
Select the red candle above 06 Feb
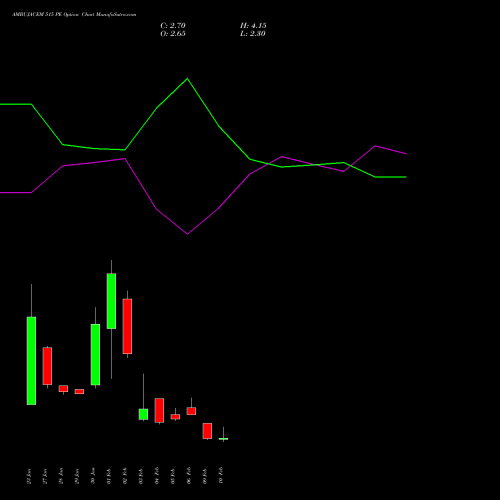coord(191,411)
